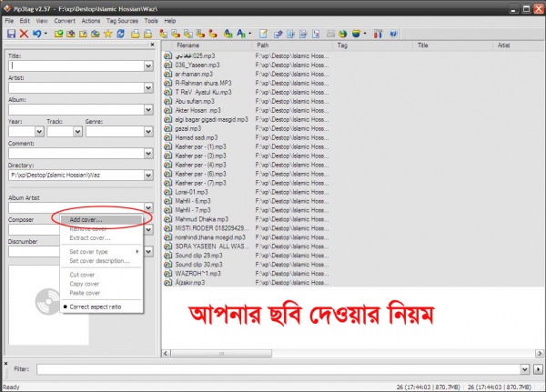Expand the Album Artist field dropdown
This screenshot has width=546, height=392.
coord(148,208)
